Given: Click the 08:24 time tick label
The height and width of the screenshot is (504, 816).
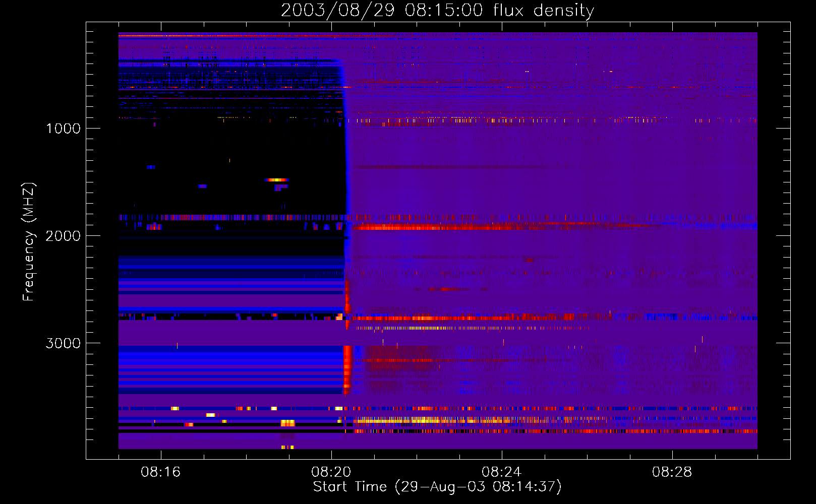Looking at the screenshot, I should click(x=501, y=472).
